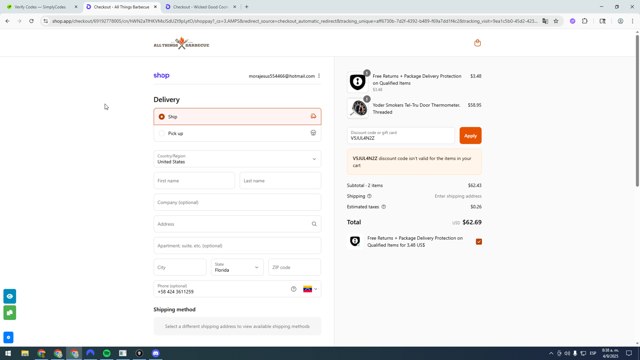Open the browser side panel icon
The height and width of the screenshot is (360, 640).
point(602,21)
